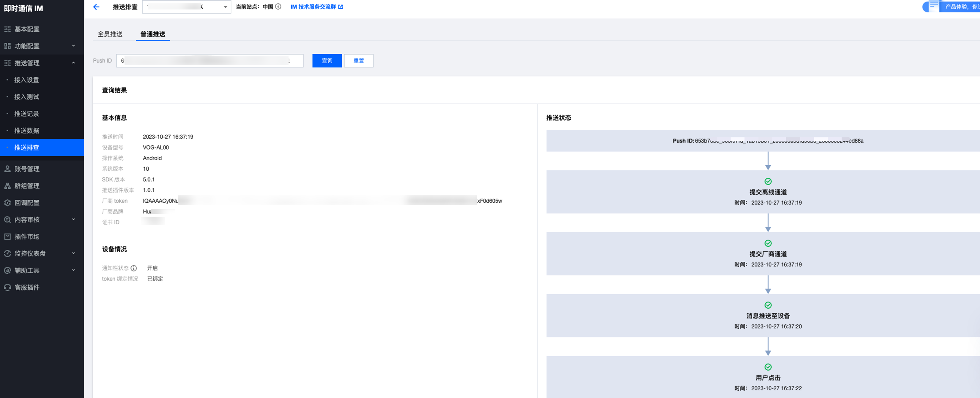This screenshot has height=398, width=980.
Task: Click the 基本配置 sidebar icon
Action: (x=7, y=29)
